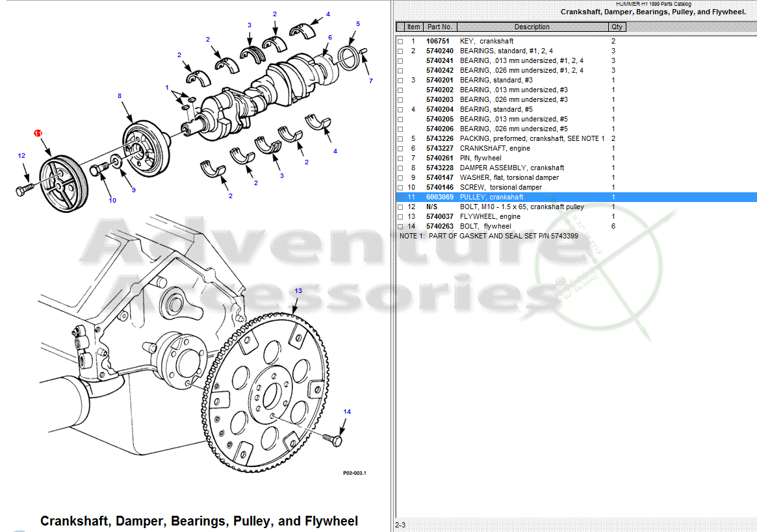Screen dimensions: 757x532
Task: Select callout 1 near the crankshaft keys
Action: click(167, 88)
